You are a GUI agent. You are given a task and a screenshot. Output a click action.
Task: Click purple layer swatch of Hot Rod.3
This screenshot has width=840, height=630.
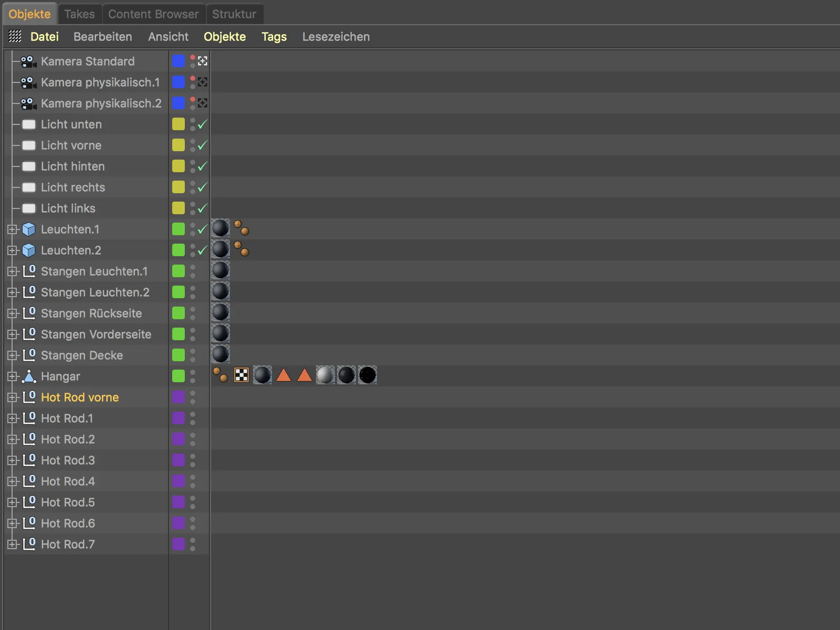pos(178,460)
